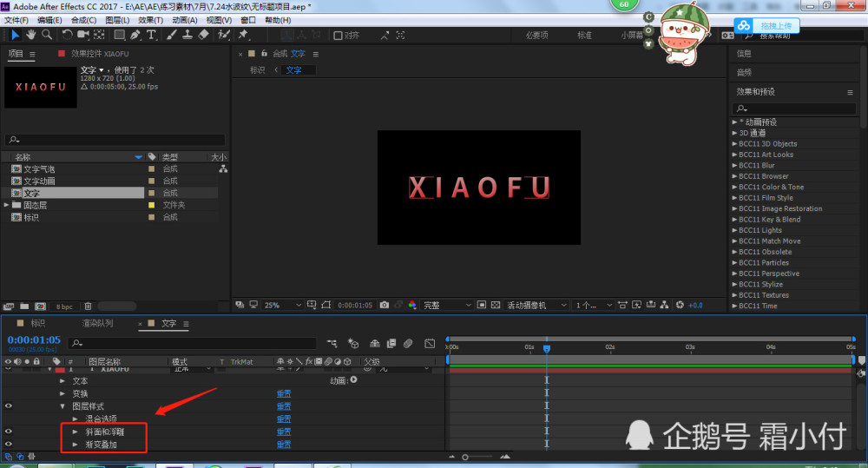
Task: Expand the 混合选项 property group
Action: point(76,419)
